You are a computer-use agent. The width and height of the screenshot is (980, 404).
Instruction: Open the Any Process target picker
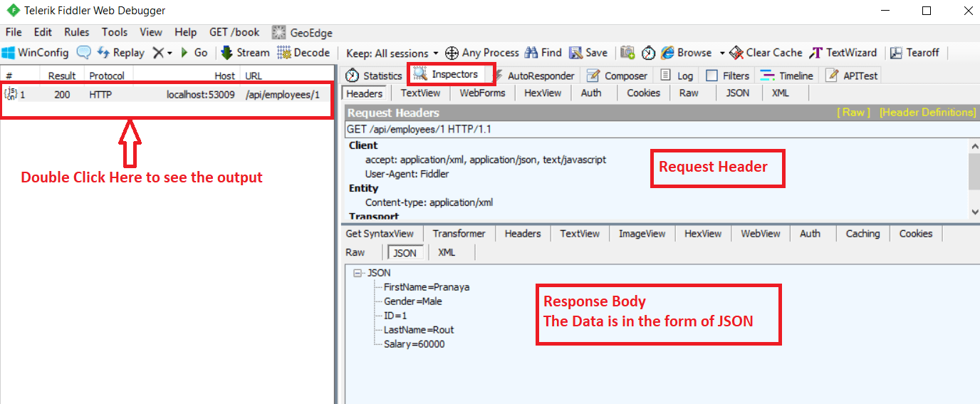[x=482, y=53]
